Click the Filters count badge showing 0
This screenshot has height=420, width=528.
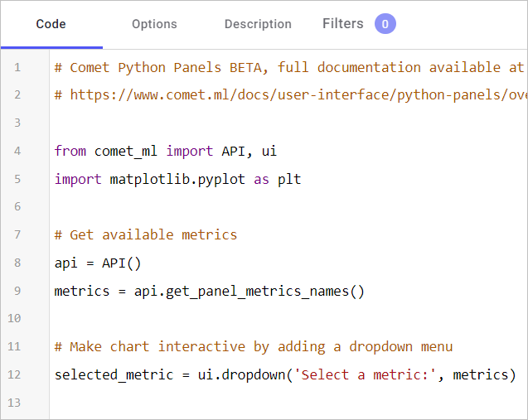pos(385,24)
